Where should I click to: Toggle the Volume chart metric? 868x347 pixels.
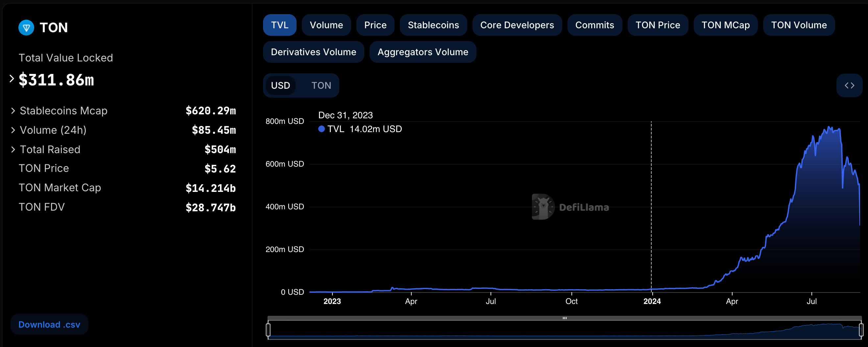tap(326, 25)
